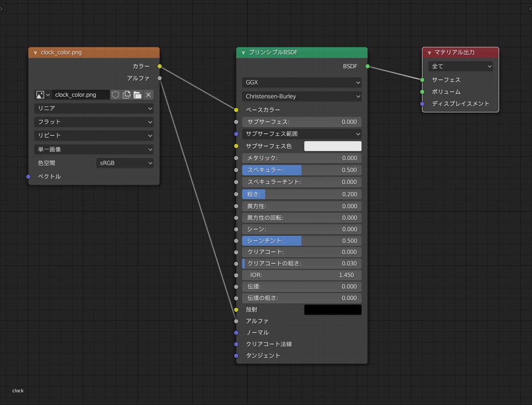
Task: Open the Christensen-Burley subsurface method dropdown
Action: [x=302, y=97]
